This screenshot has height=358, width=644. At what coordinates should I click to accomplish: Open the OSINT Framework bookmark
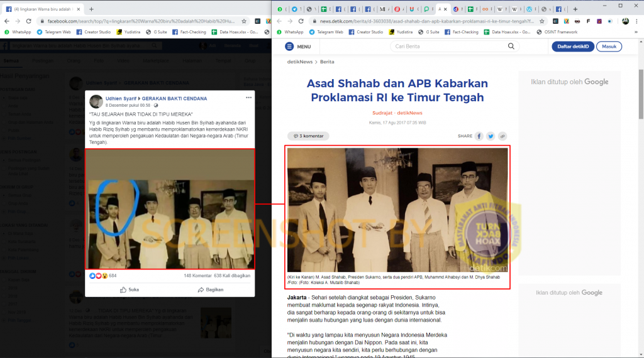(560, 31)
